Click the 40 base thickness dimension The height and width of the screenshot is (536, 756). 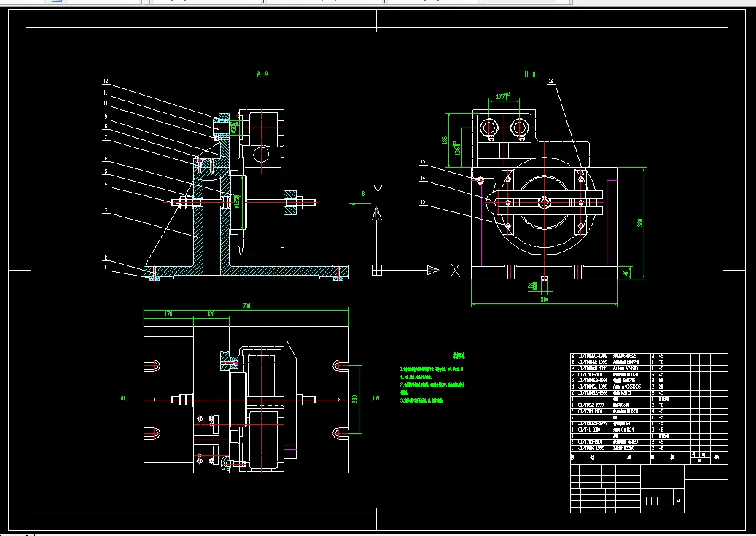626,273
